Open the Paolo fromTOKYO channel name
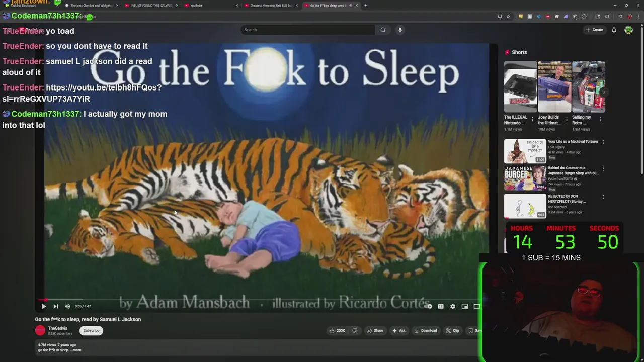The width and height of the screenshot is (644, 362). pos(561,179)
